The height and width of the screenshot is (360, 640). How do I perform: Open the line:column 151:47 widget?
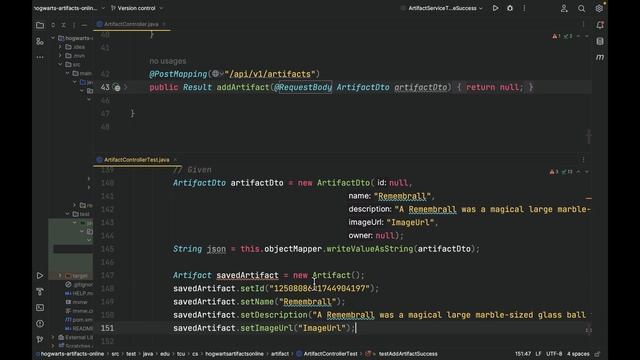(x=523, y=354)
